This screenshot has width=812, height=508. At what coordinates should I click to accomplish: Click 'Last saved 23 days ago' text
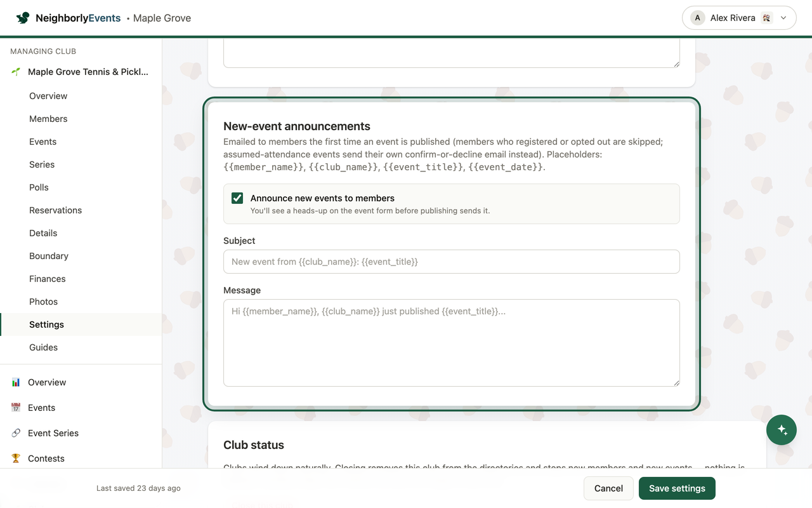[x=138, y=488]
